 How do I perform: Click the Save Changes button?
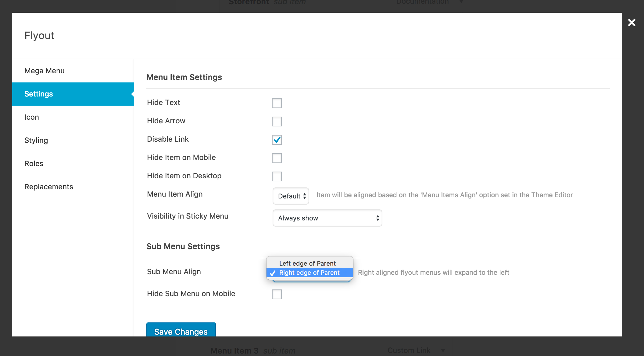tap(181, 331)
